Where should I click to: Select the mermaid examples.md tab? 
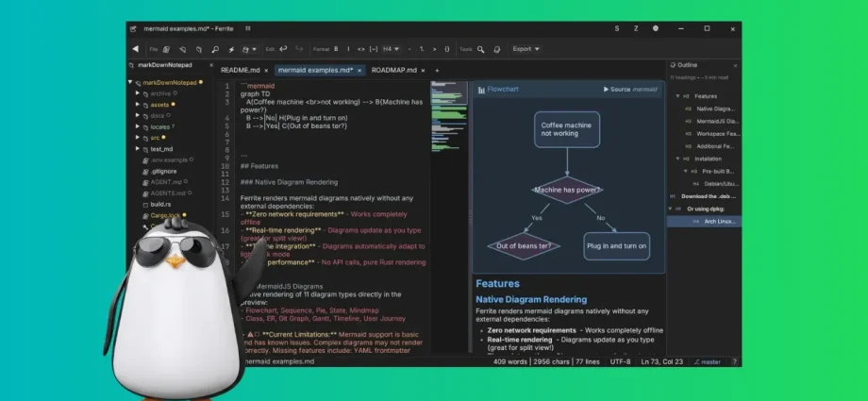(x=315, y=71)
